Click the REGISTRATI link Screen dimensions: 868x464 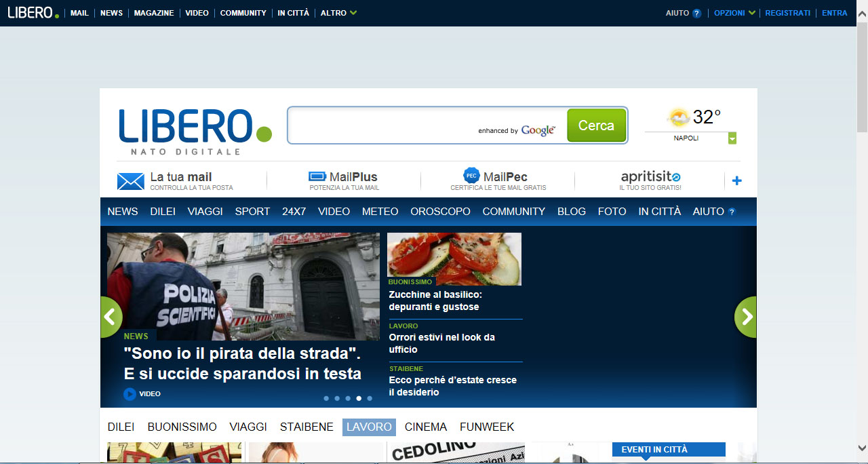point(787,12)
